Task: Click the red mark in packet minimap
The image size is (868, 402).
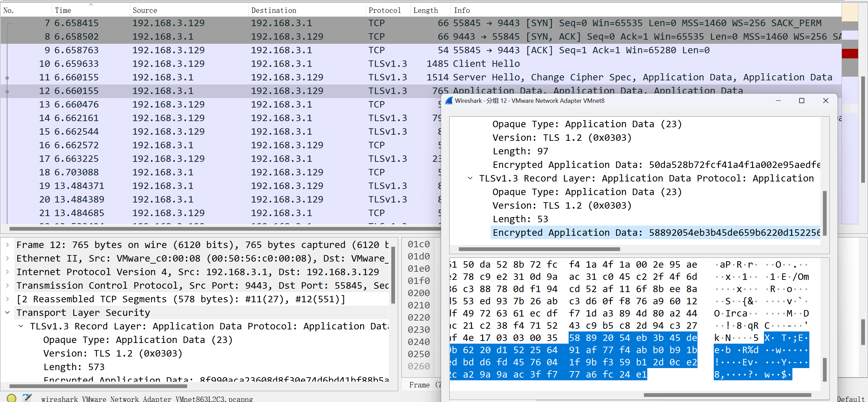Action: [850, 54]
